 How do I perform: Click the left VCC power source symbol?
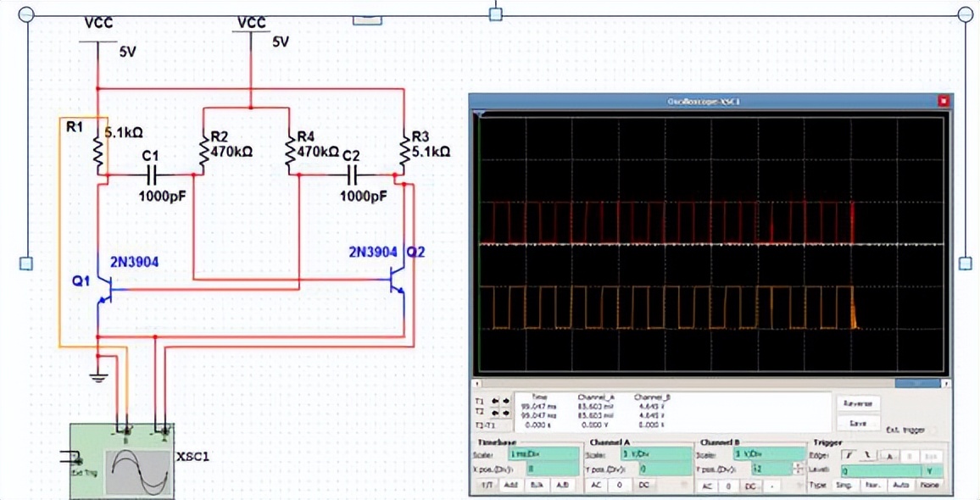coord(98,42)
